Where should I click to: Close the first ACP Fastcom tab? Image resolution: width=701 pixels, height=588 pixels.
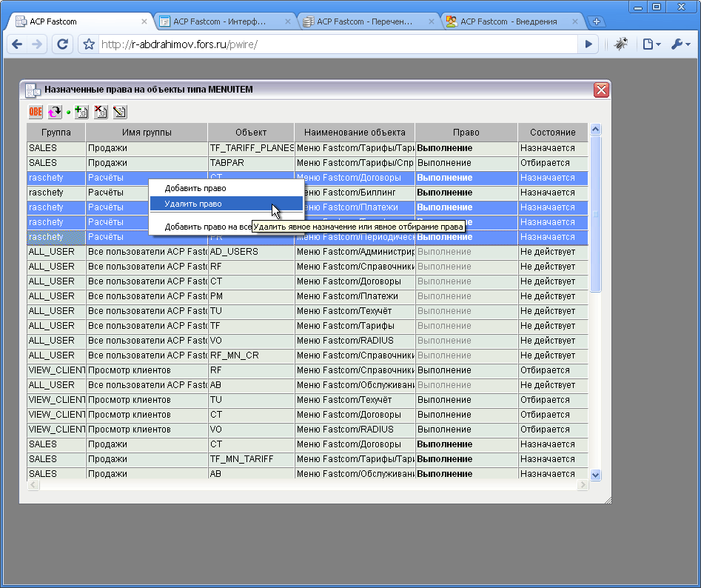[144, 21]
